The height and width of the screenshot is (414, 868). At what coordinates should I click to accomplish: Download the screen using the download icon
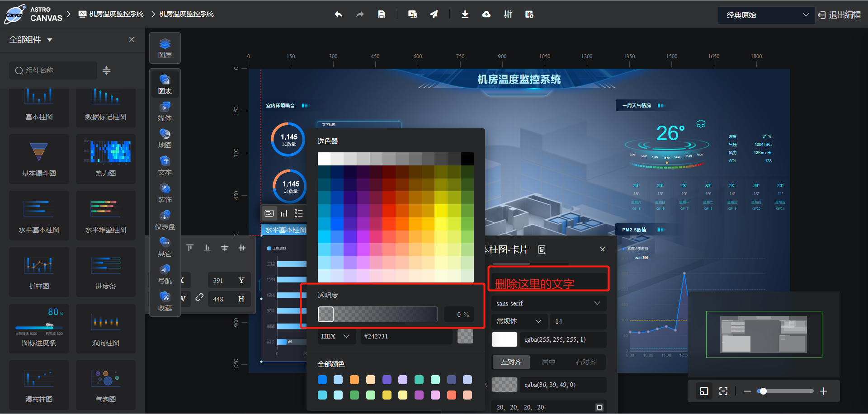(465, 14)
